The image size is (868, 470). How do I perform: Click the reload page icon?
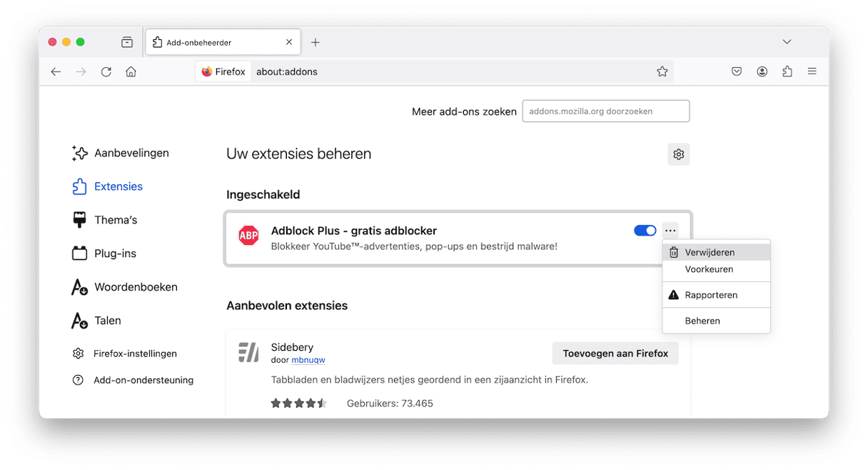[106, 71]
